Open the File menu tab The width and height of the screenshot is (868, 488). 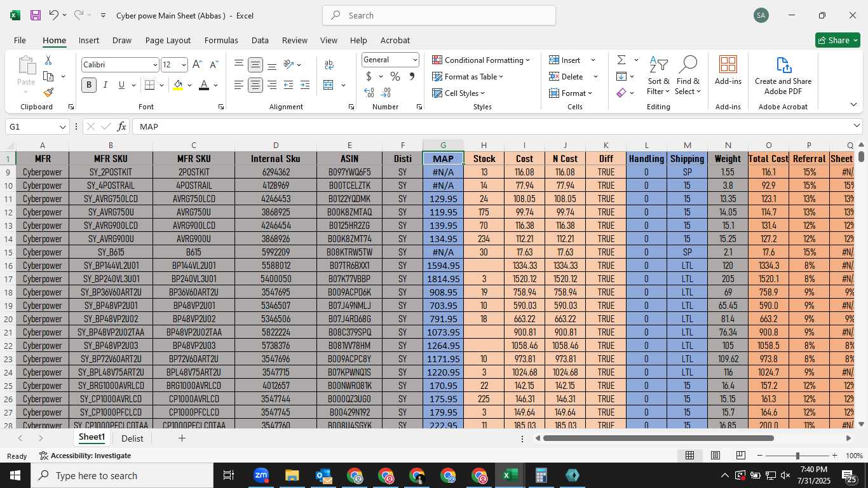[x=20, y=40]
